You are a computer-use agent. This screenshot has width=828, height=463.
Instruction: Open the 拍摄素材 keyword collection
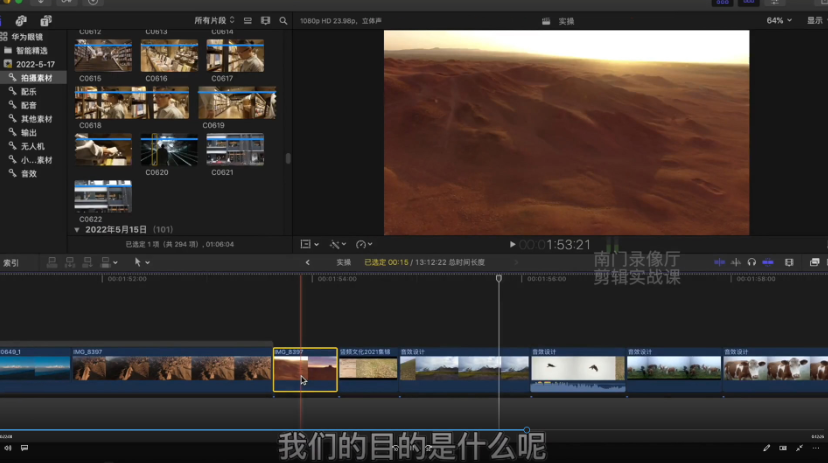(x=34, y=78)
